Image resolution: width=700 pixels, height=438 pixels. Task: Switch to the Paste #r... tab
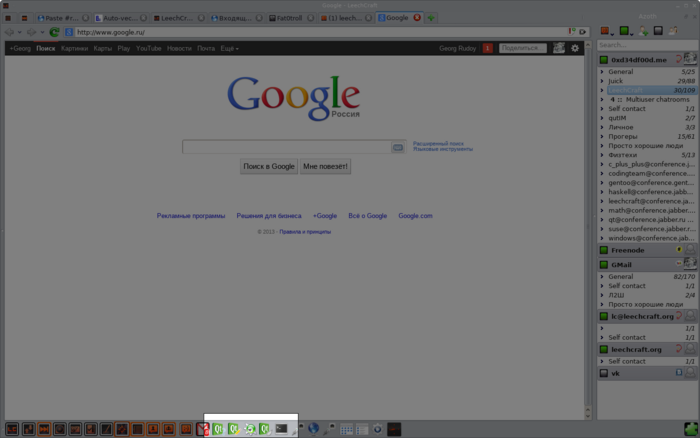pyautogui.click(x=63, y=18)
